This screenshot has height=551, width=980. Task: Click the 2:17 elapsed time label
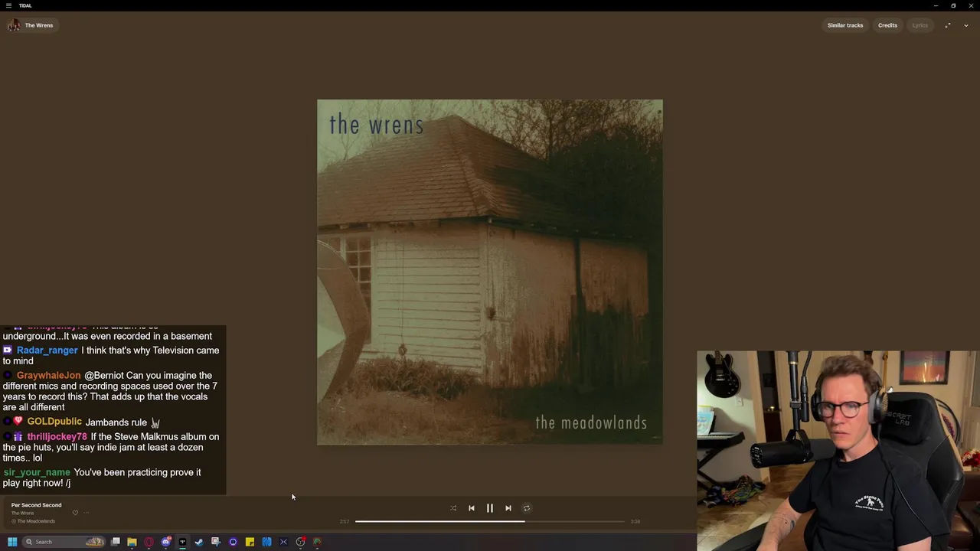pos(345,521)
